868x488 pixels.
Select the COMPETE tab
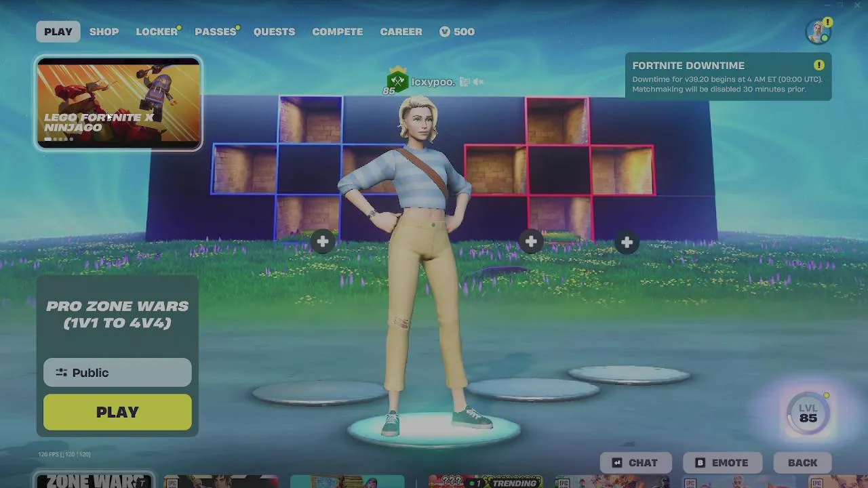click(337, 32)
